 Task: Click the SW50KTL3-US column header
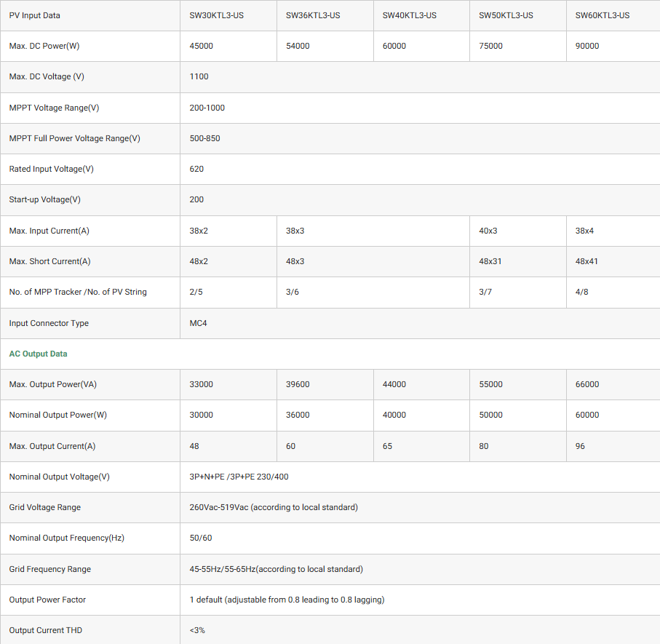click(x=506, y=15)
